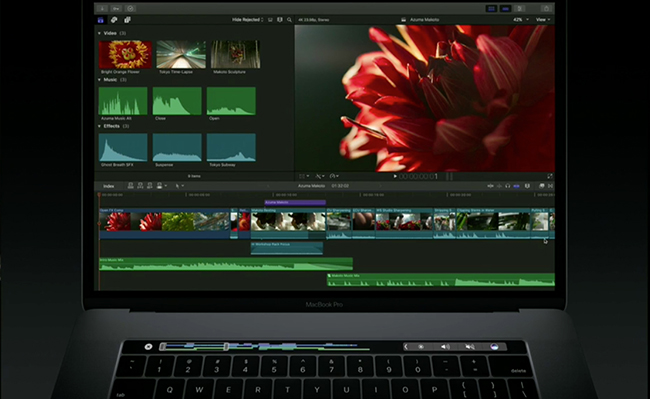Select the Suspense effect clip
650x399 pixels.
pyautogui.click(x=177, y=147)
